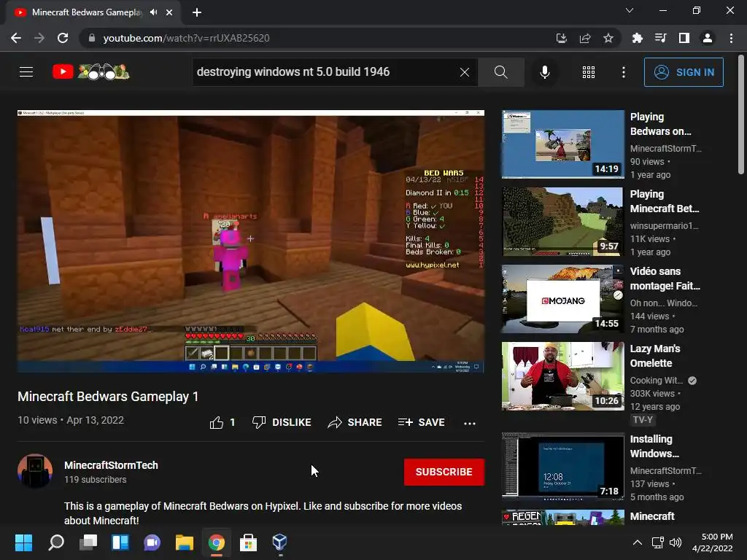Click Lazy Man's Omelette title
This screenshot has width=747, height=560.
655,356
